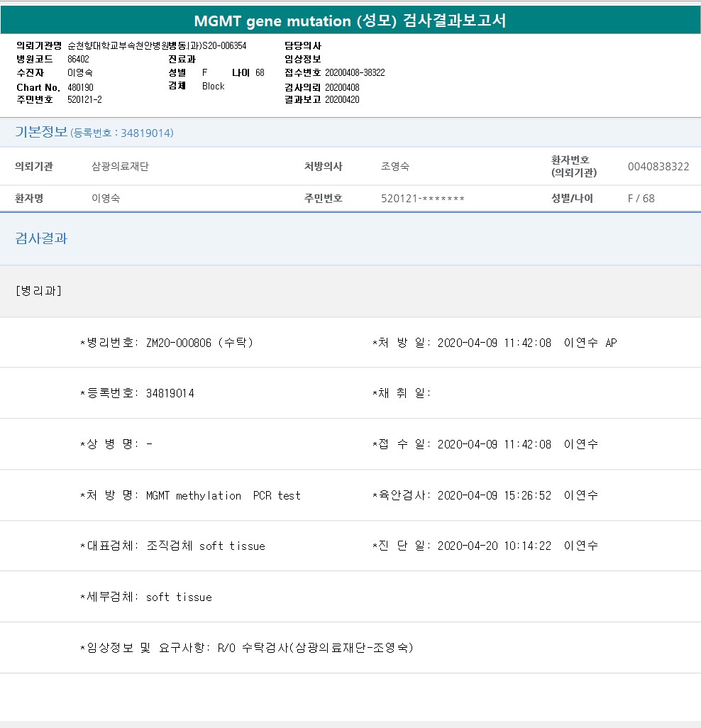The image size is (701, 728).
Task: Click the 대표검체 조직검체 soft tissue value
Action: 205,546
